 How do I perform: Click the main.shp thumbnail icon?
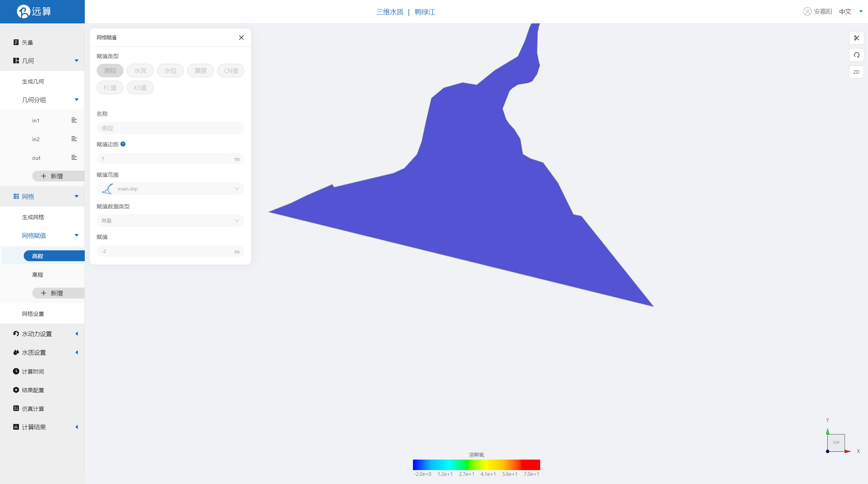click(x=108, y=189)
